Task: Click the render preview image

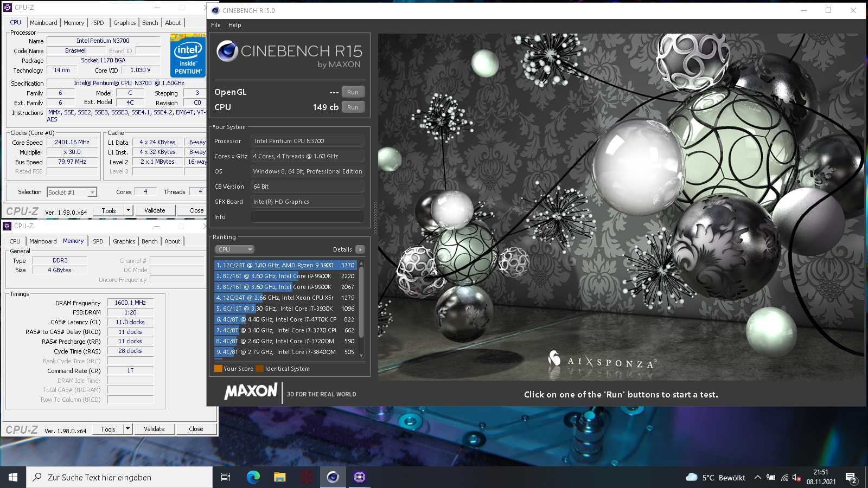Action: [x=621, y=207]
